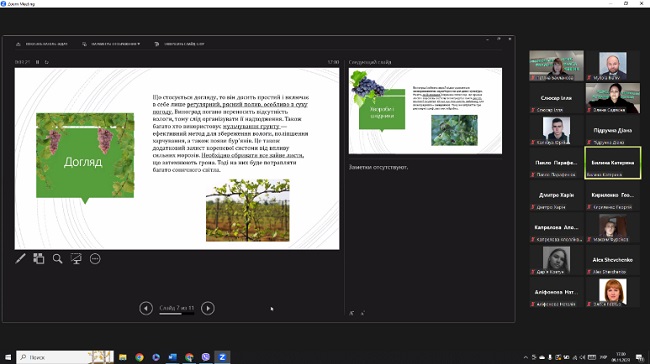Select the participant tile Підручна Діана
Image resolution: width=650 pixels, height=364 pixels.
coord(613,131)
